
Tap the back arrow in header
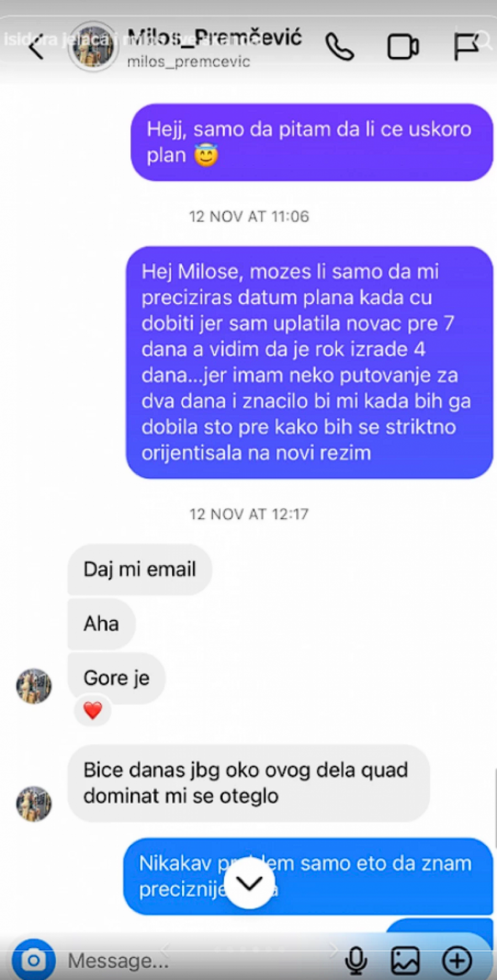point(36,48)
